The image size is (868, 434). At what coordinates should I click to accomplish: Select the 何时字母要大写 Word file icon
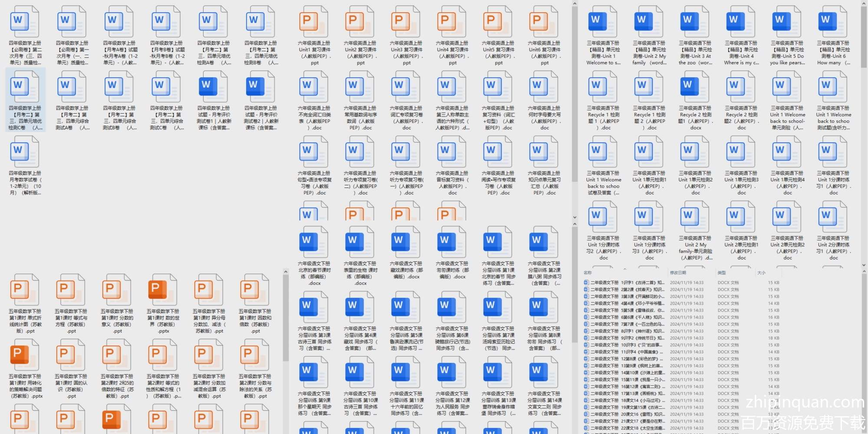pos(544,87)
